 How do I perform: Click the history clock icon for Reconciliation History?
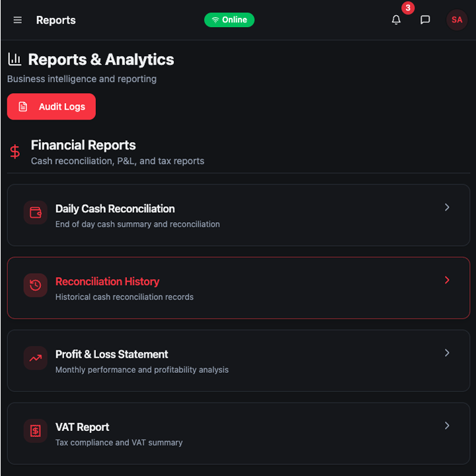coord(36,286)
